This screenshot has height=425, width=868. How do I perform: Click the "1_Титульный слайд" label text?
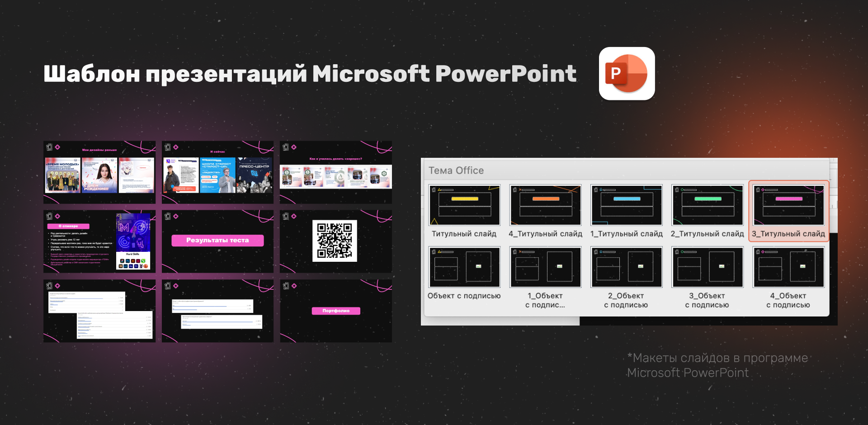(x=627, y=234)
